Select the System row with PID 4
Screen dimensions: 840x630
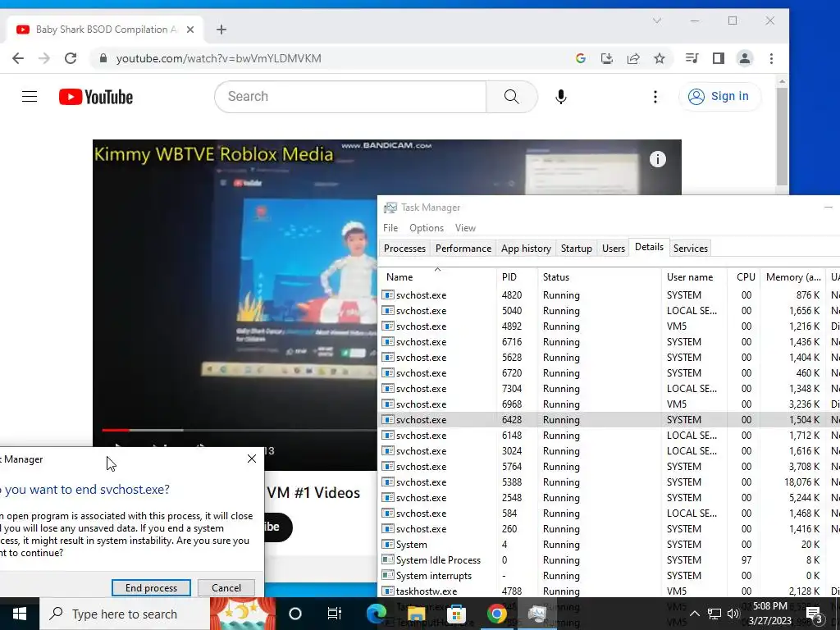(x=609, y=545)
